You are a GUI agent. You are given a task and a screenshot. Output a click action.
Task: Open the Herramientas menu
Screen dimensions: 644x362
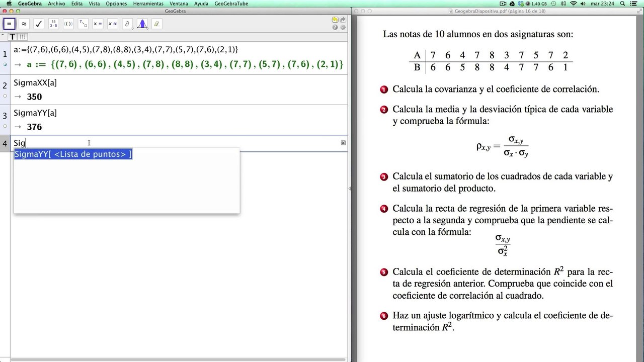[148, 4]
